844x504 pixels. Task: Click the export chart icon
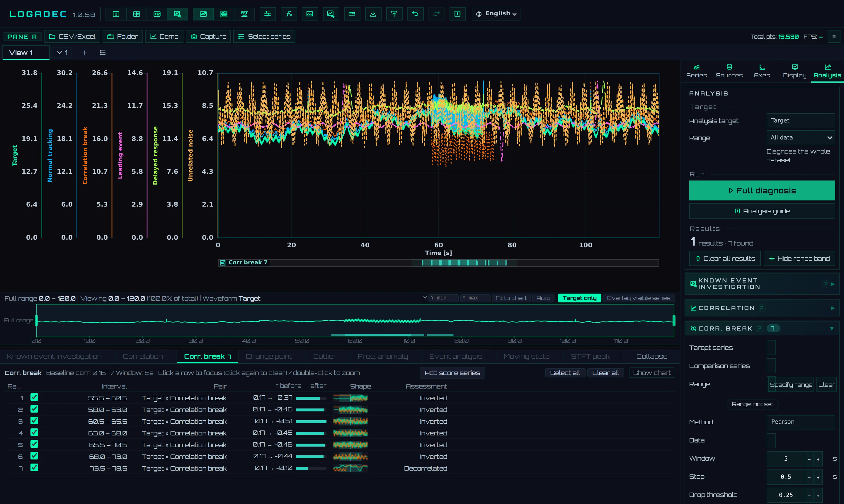tap(331, 14)
